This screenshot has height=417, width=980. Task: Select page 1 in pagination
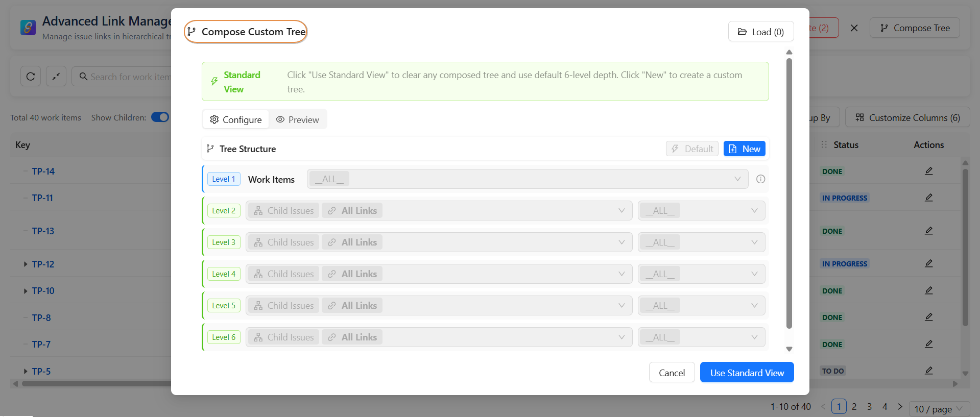coord(839,407)
